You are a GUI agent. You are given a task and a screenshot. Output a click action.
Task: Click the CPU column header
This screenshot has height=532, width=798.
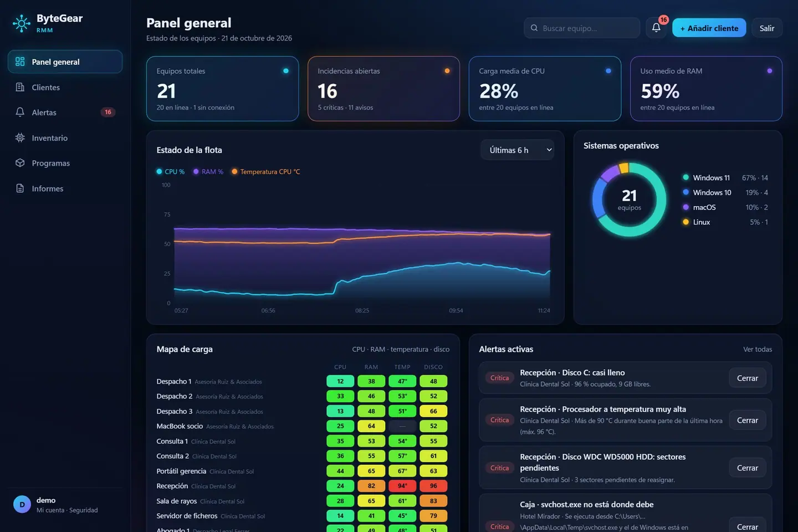[340, 367]
